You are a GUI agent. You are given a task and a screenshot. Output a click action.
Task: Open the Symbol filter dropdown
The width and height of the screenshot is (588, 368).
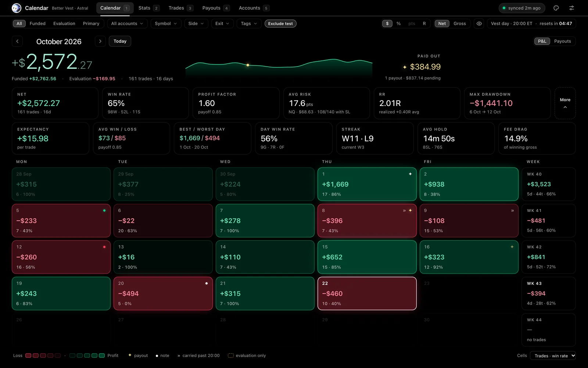click(x=166, y=24)
